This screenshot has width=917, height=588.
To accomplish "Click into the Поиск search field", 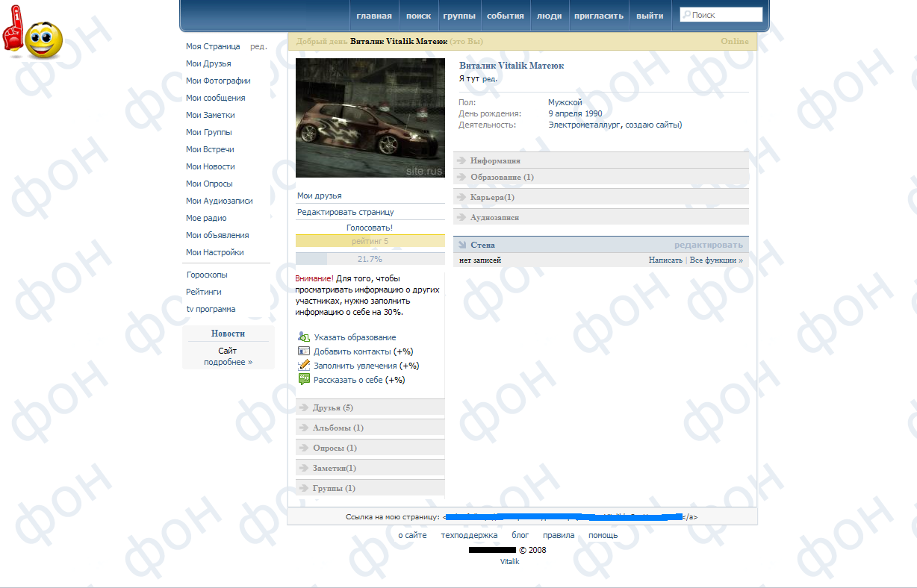I will click(721, 15).
